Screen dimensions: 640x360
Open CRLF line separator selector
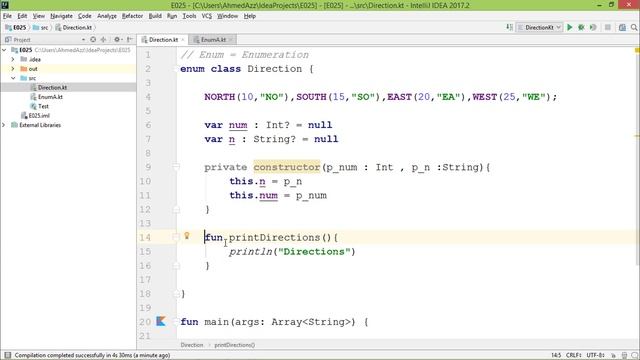pos(573,355)
